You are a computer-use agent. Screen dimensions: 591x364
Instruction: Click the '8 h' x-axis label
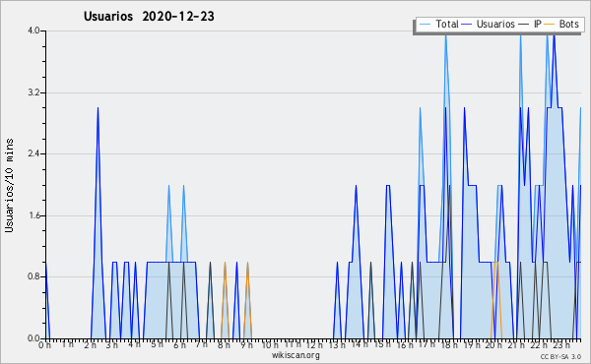pyautogui.click(x=224, y=344)
